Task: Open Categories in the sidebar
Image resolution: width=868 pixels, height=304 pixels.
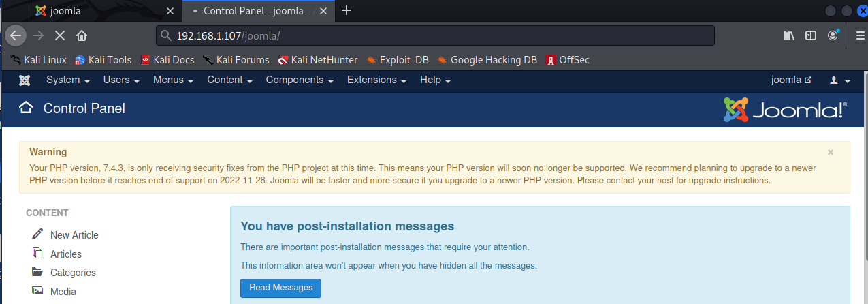Action: [73, 273]
